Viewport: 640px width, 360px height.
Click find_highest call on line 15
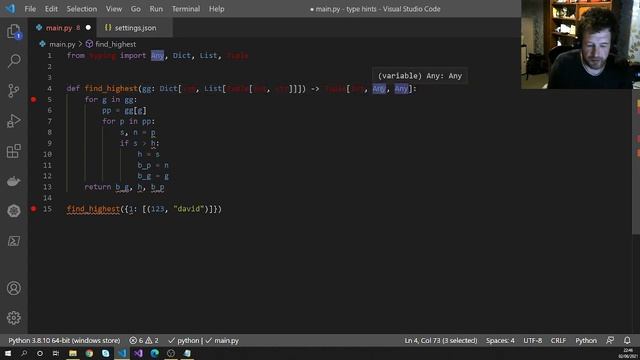tap(93, 209)
